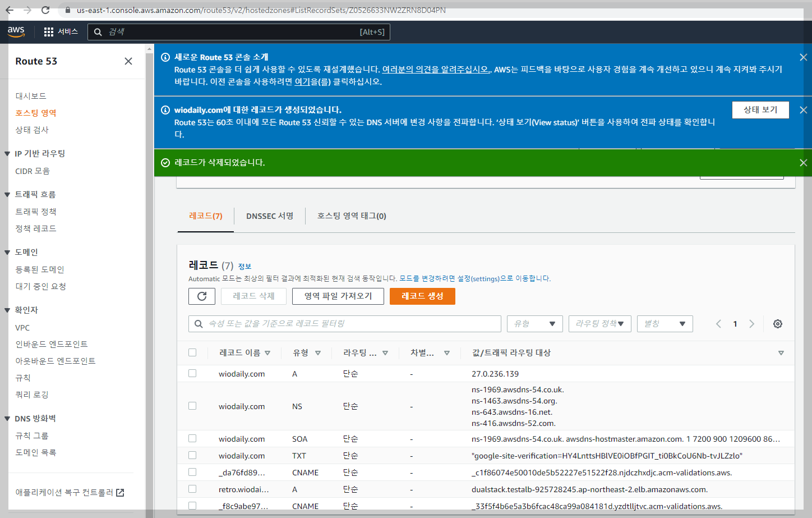Open the 유형 type filter dropdown
The image size is (812, 518).
535,324
